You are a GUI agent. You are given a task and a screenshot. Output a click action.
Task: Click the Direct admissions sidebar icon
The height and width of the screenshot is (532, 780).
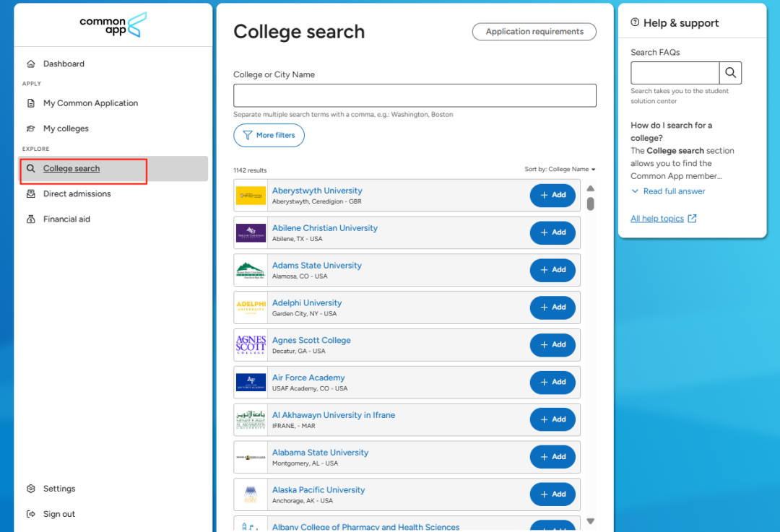click(x=30, y=194)
